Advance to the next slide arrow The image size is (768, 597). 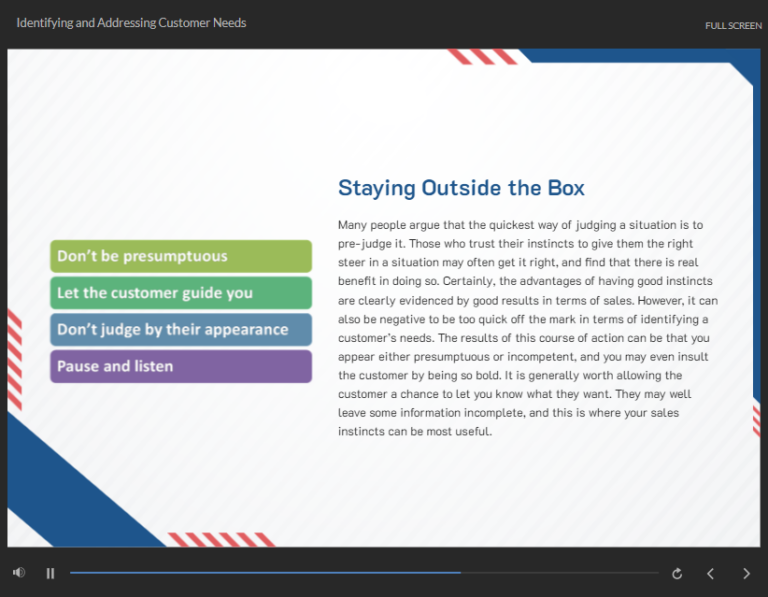click(746, 573)
